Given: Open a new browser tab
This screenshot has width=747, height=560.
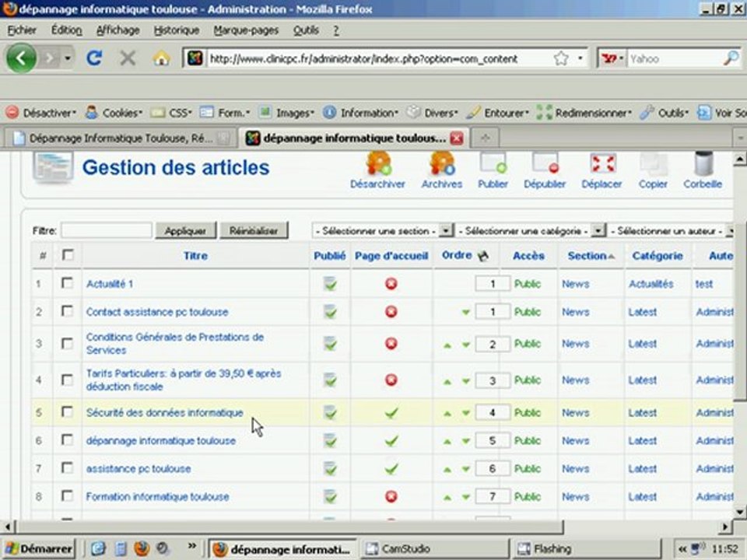Looking at the screenshot, I should 485,138.
